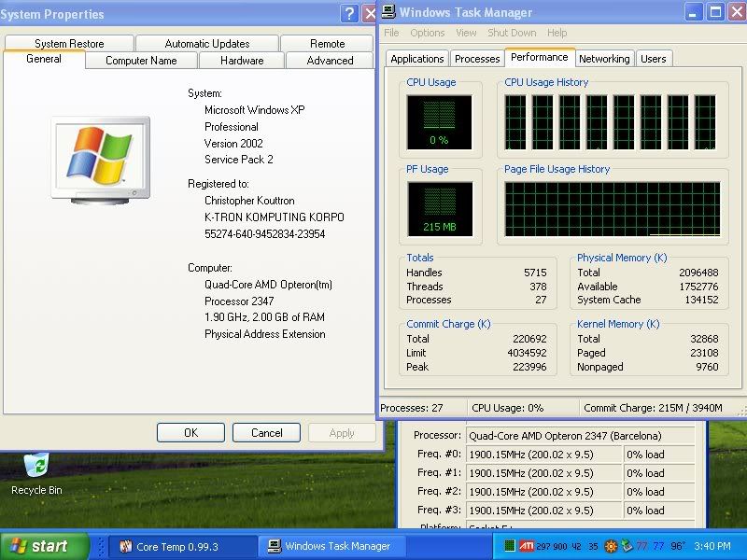The height and width of the screenshot is (560, 747).
Task: Click the Nonpaged value 9760
Action: click(x=707, y=367)
